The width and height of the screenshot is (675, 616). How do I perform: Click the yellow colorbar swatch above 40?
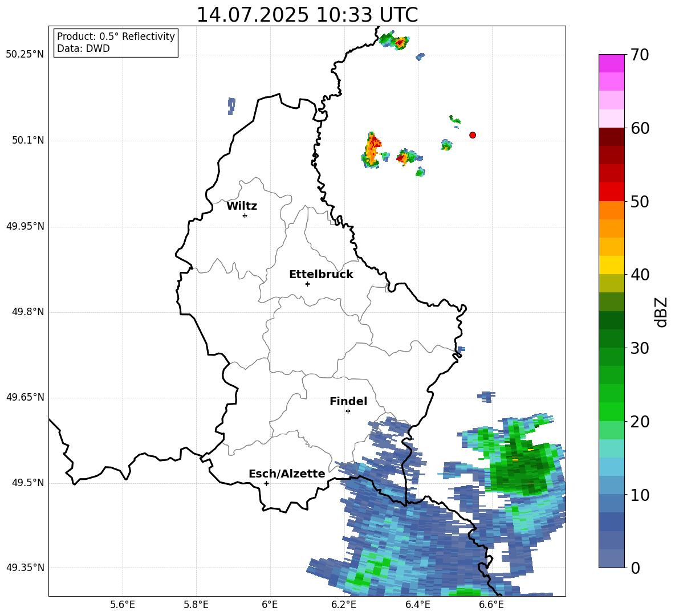click(611, 265)
